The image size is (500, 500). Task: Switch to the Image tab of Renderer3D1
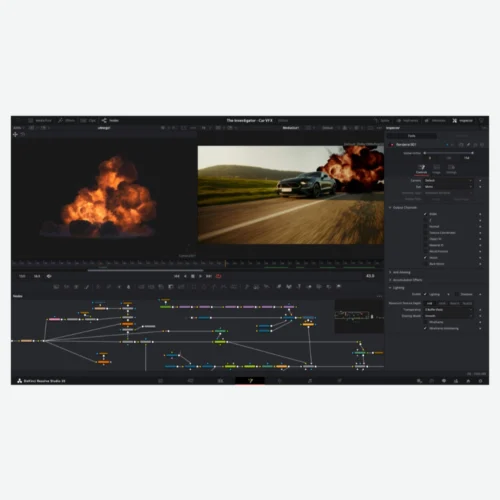[x=436, y=169]
